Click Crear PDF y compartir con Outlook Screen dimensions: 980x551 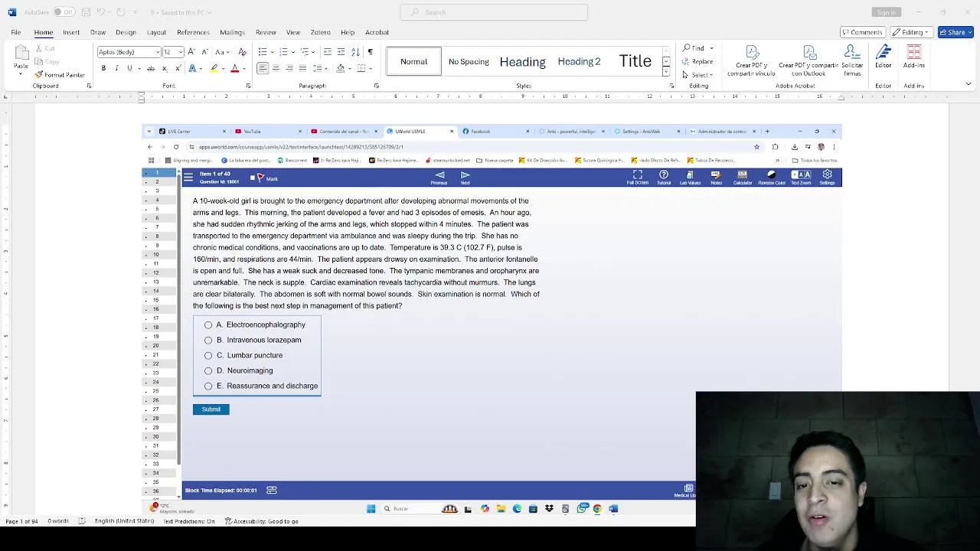pos(808,60)
